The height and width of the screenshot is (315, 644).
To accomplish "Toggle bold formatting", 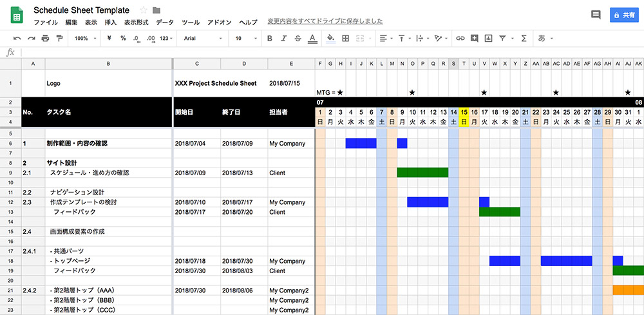I will (270, 39).
